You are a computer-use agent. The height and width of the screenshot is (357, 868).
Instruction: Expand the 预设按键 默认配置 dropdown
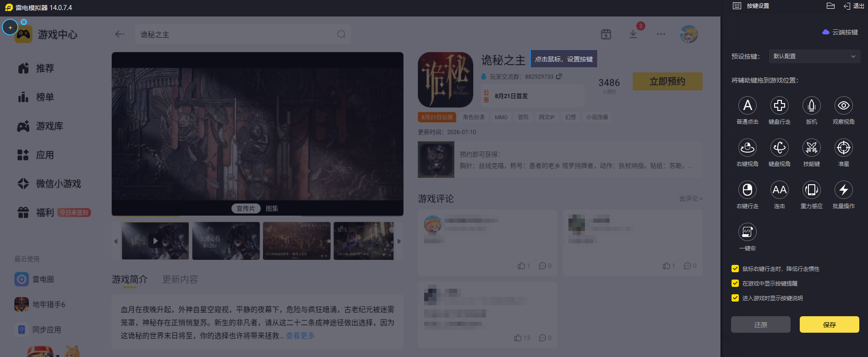814,56
